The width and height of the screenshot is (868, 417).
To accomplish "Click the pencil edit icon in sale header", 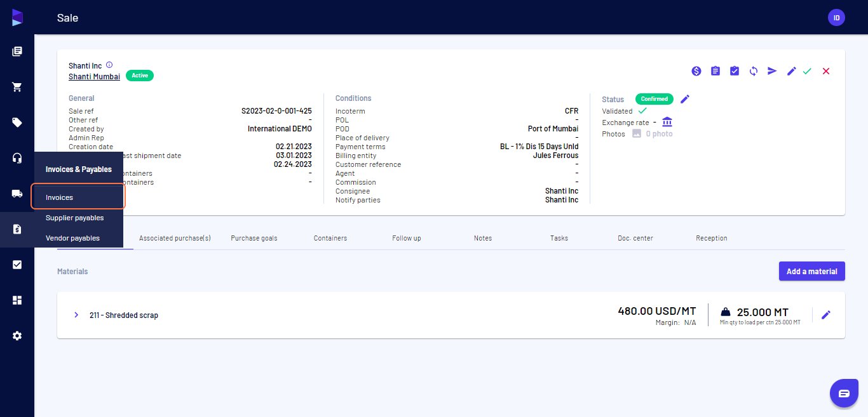I will click(792, 71).
